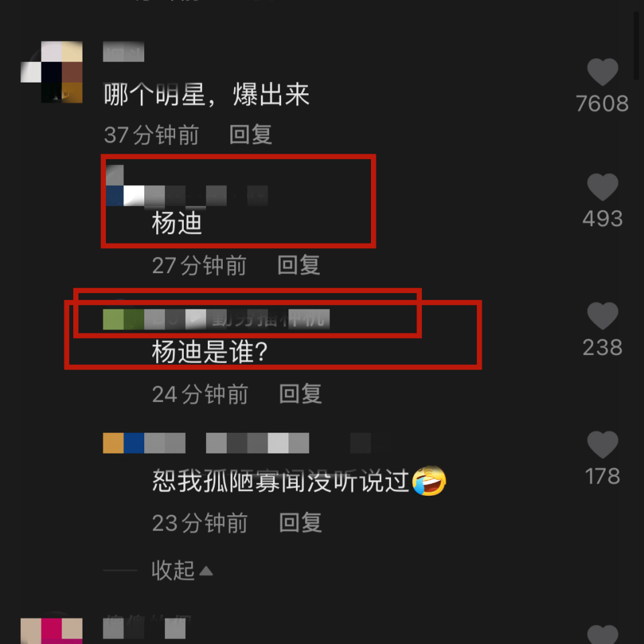Screen dimensions: 644x644
Task: Select the reply text 杨迪是谁?
Action: click(x=209, y=352)
